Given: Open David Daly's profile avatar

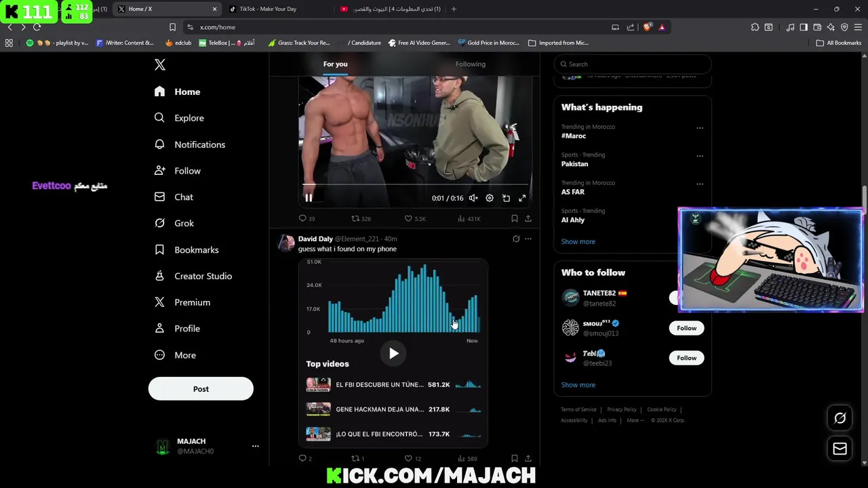Looking at the screenshot, I should (x=286, y=243).
